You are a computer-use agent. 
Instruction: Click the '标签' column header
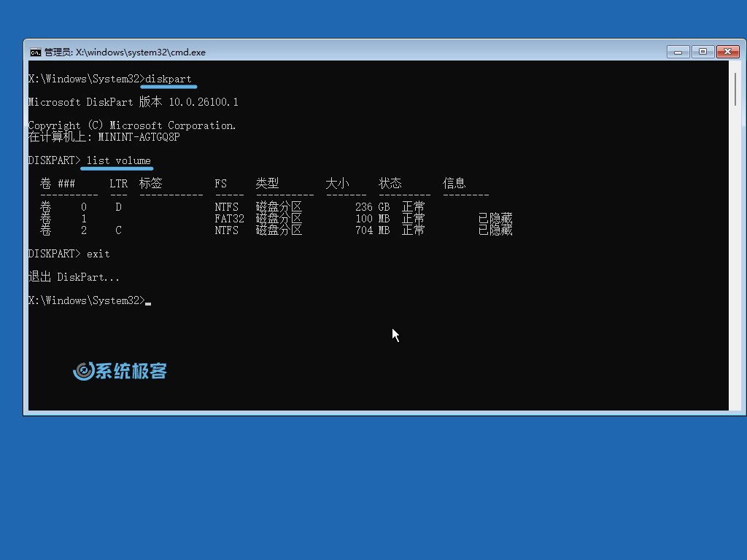(x=150, y=183)
